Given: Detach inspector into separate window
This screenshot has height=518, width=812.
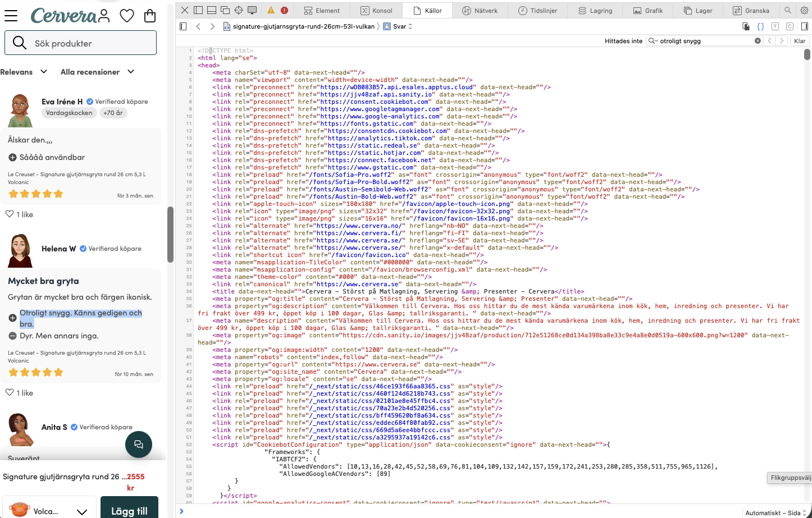Looking at the screenshot, I should point(225,10).
